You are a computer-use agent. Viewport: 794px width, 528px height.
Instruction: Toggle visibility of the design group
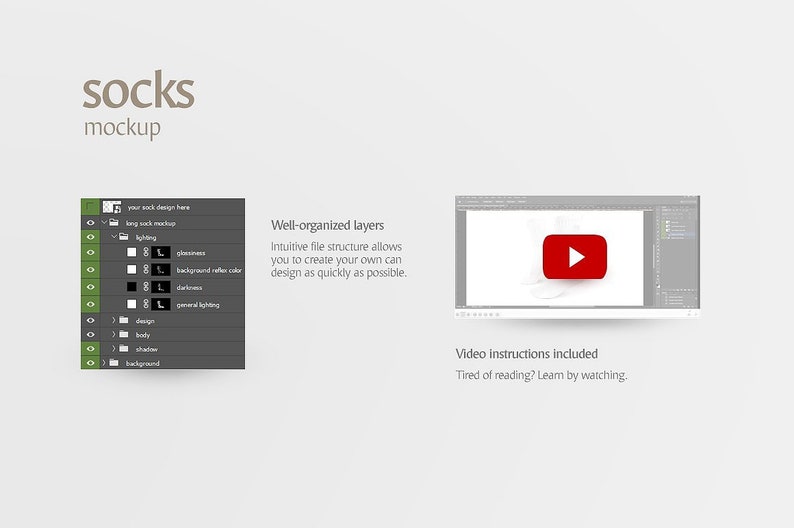(x=90, y=320)
